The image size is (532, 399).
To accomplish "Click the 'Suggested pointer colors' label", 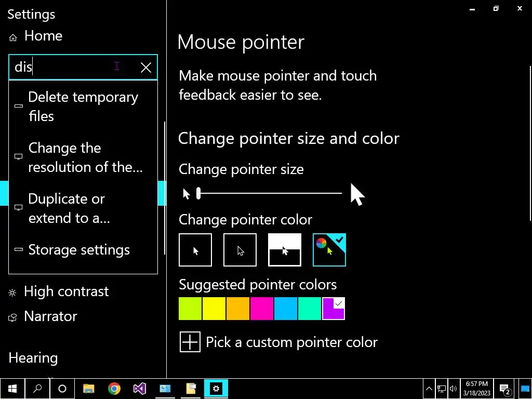I will (x=258, y=284).
